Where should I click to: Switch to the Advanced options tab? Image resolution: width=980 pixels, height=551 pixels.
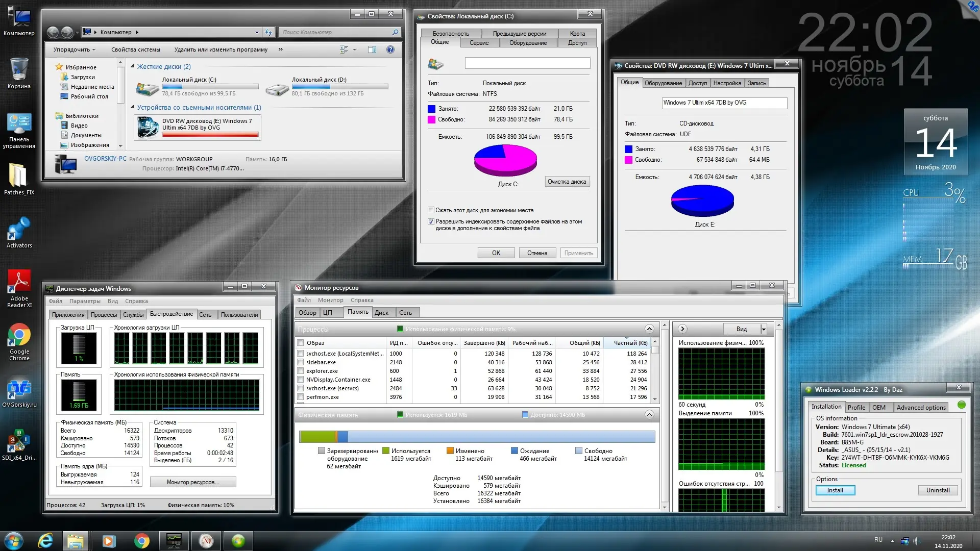click(x=920, y=407)
